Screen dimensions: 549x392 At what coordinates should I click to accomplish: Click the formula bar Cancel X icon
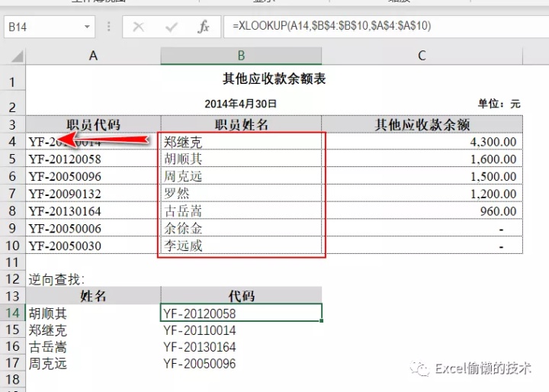[x=138, y=27]
